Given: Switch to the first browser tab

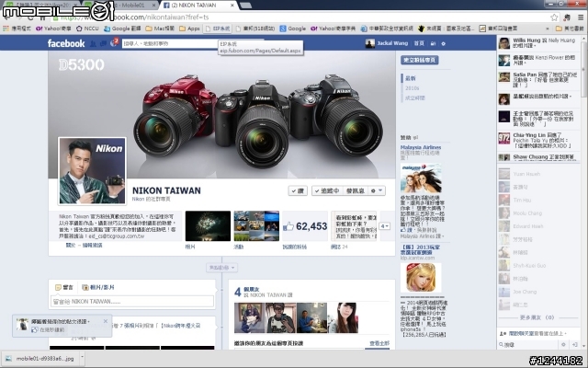Looking at the screenshot, I should (x=42, y=6).
